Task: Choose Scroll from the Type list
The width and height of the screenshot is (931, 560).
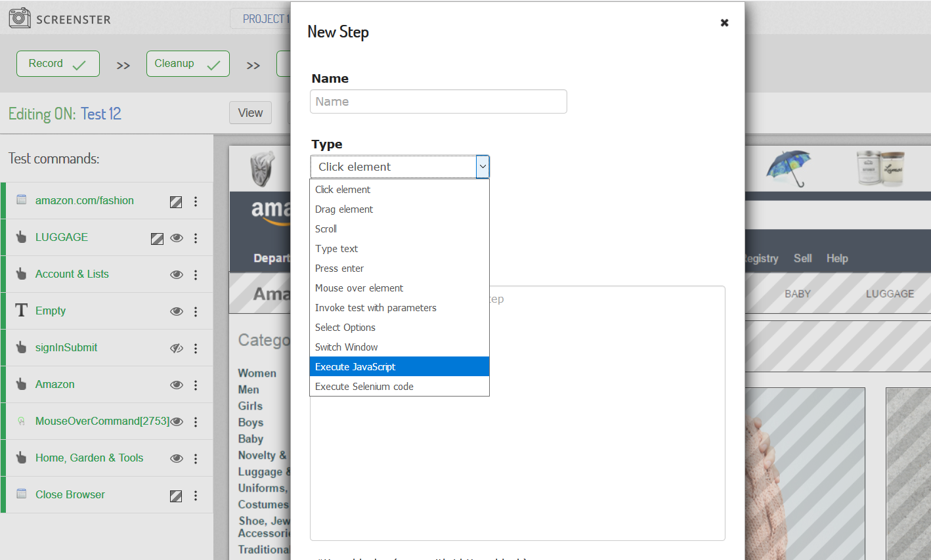Action: click(399, 228)
